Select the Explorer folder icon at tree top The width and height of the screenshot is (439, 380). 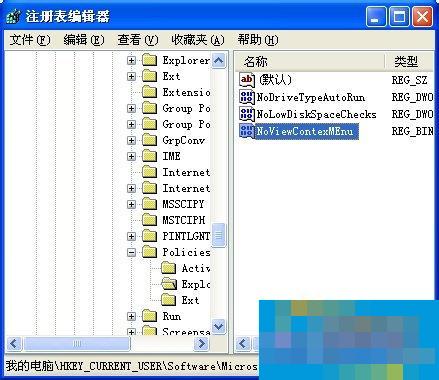(149, 60)
